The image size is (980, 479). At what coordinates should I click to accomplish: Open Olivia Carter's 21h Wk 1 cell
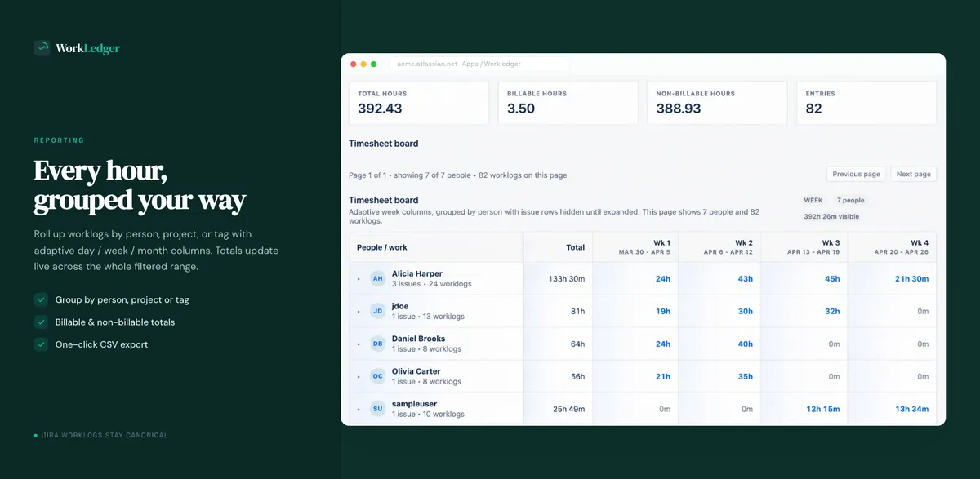coord(635,376)
